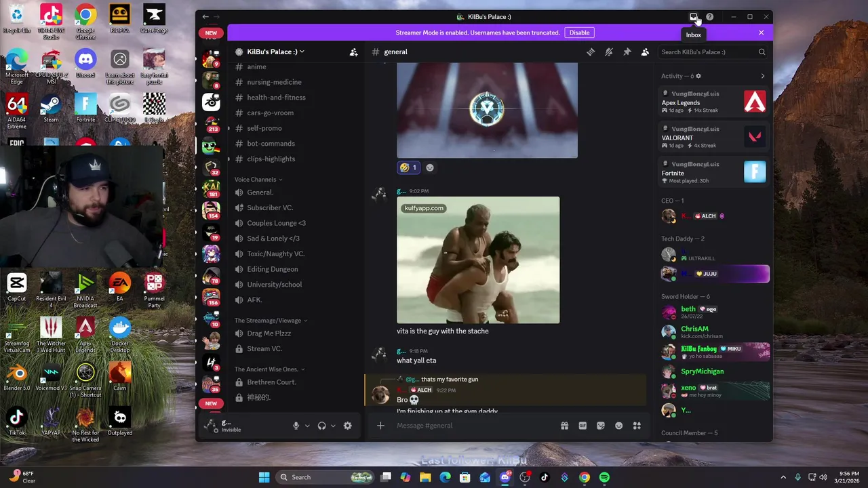Open the Discord desktop shortcut icon
This screenshot has width=868, height=488.
[85, 64]
